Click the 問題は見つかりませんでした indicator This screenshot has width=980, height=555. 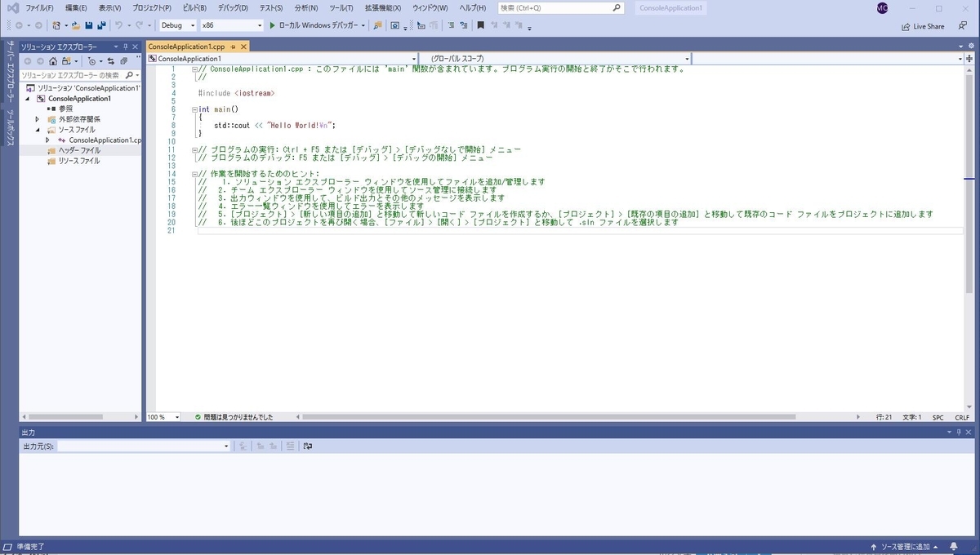234,417
